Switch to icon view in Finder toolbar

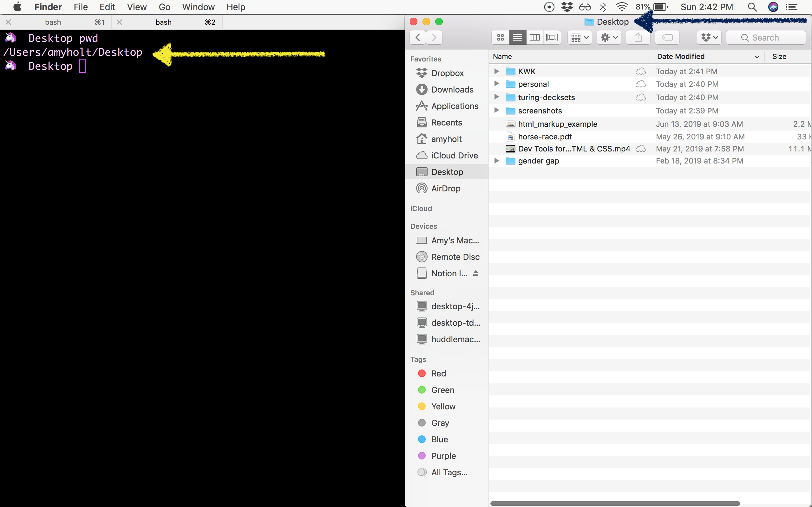[500, 37]
